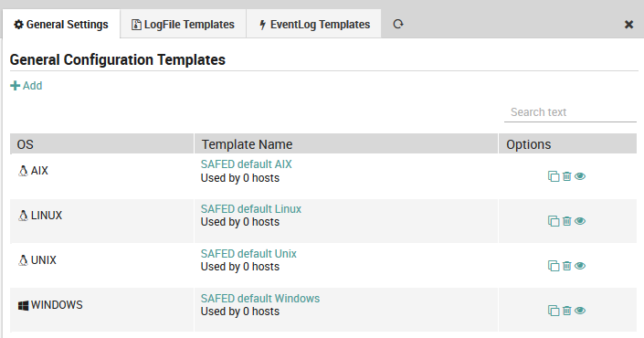Open the EventLog Templates tab

pos(314,25)
